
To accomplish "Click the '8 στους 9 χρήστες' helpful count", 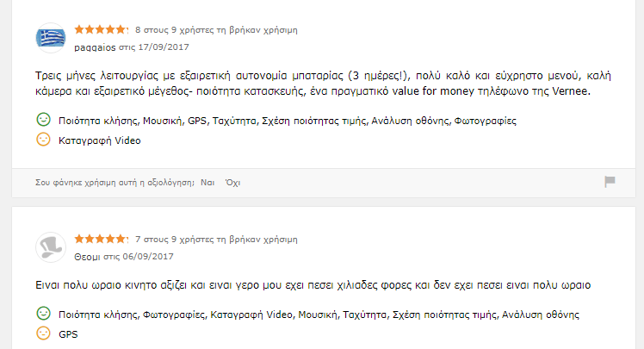I will click(x=216, y=29).
